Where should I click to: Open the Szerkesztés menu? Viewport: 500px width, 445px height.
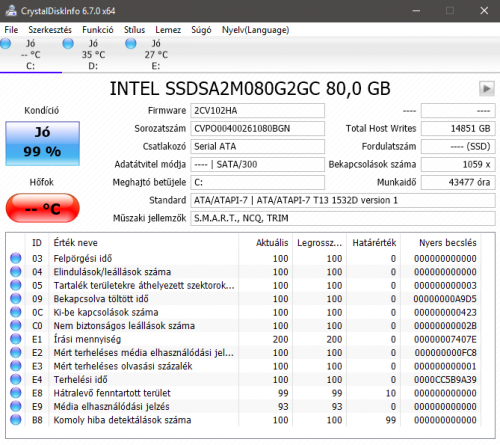pos(50,30)
